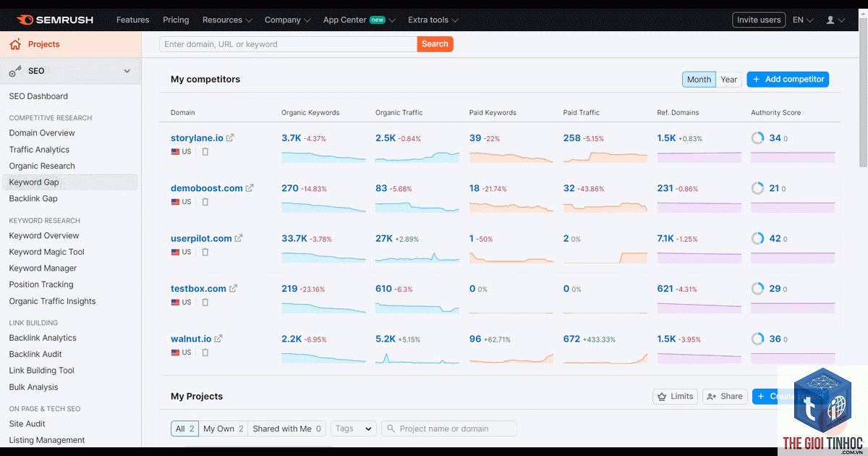Delete storylane.io competitor via trash icon
The width and height of the screenshot is (868, 456).
click(x=205, y=152)
